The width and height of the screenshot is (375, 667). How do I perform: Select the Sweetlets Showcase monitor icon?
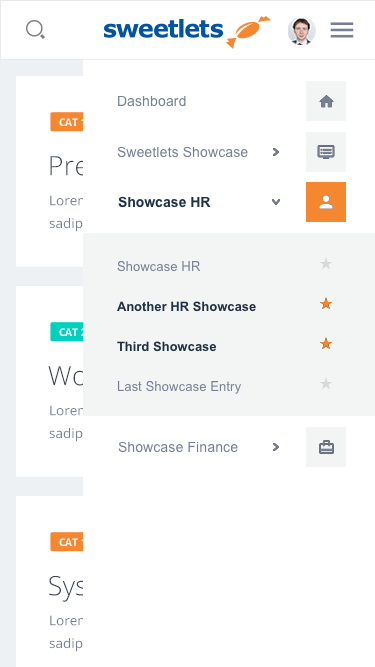tap(326, 152)
